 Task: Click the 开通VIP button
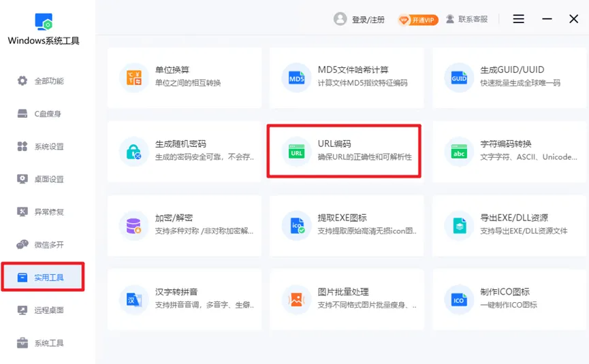(418, 20)
